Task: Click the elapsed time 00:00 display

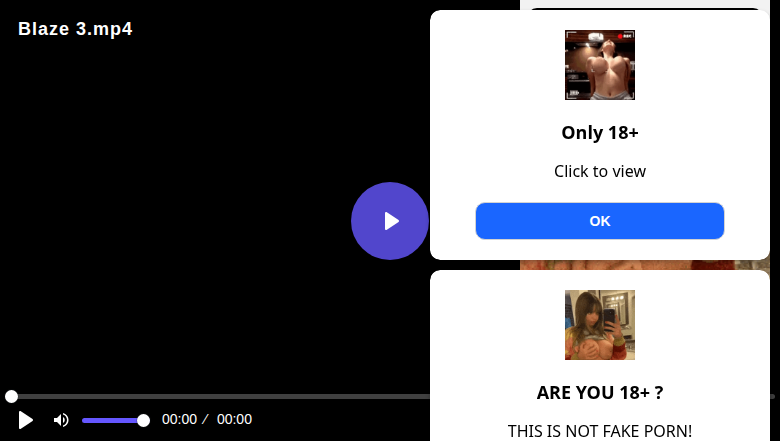Action: [180, 419]
